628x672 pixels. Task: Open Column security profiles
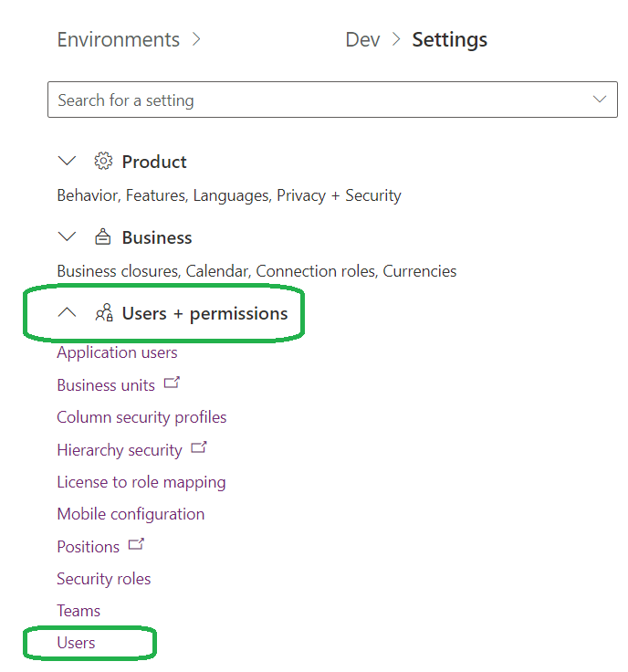pos(141,417)
